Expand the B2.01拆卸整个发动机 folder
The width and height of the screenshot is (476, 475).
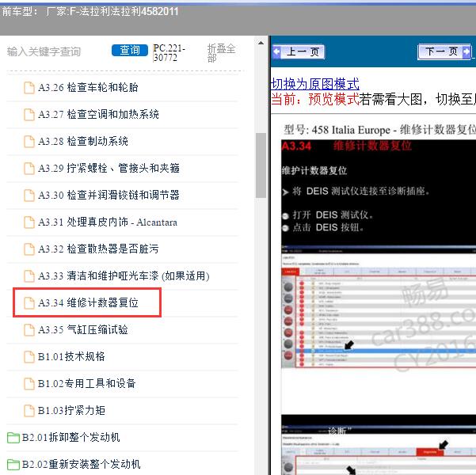pyautogui.click(x=70, y=437)
